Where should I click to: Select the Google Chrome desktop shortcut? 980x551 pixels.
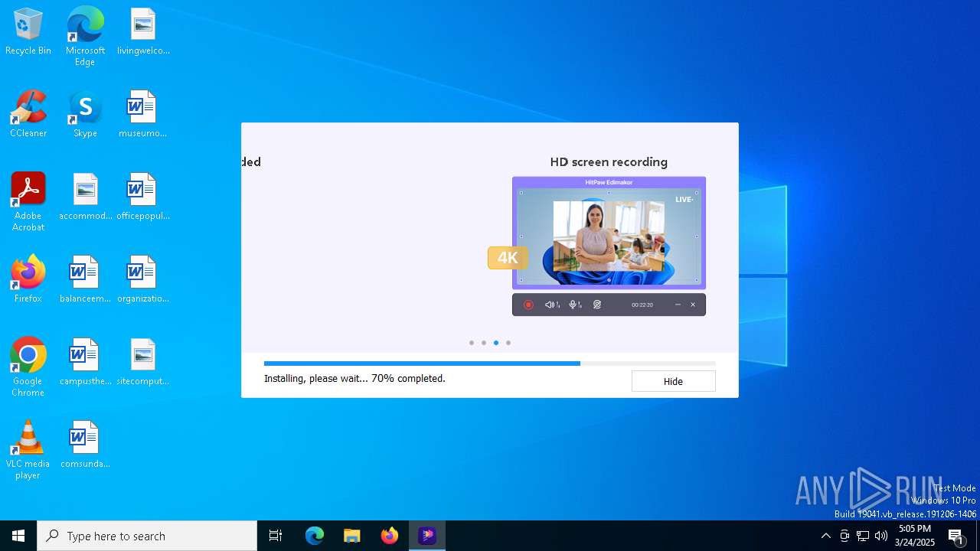point(28,367)
